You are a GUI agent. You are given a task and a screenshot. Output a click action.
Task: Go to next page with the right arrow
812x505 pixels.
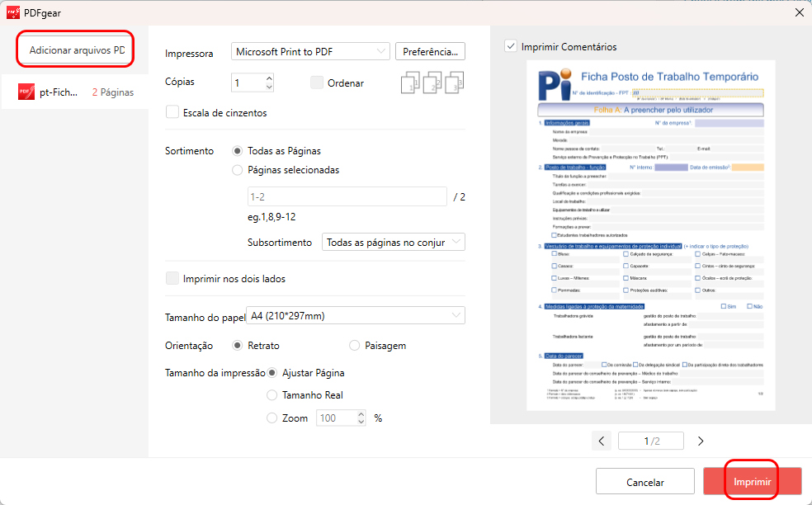tap(700, 441)
